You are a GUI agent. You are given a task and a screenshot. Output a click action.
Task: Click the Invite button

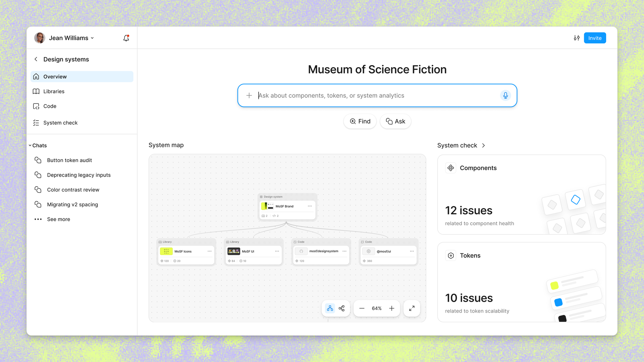[595, 38]
